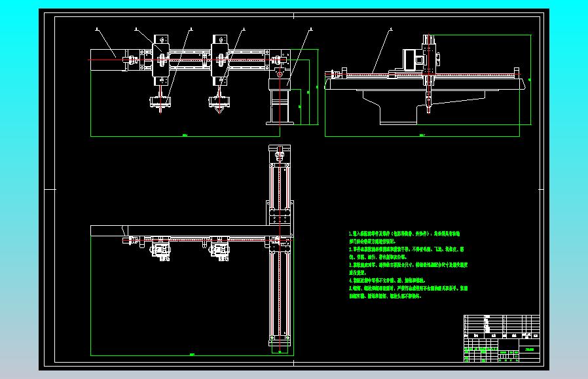This screenshot has height=379, width=588.
Task: Select the green technical notes text block
Action: [409, 264]
